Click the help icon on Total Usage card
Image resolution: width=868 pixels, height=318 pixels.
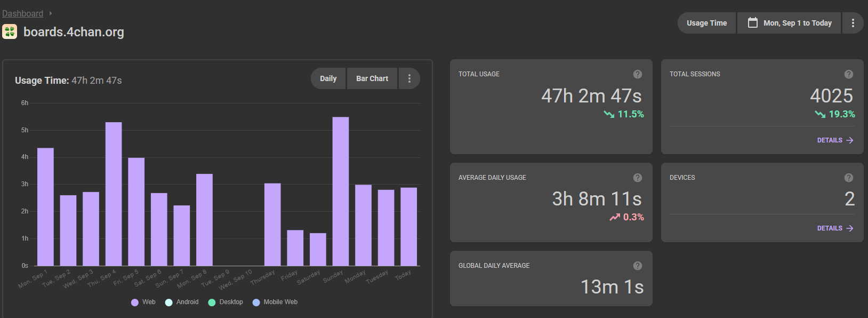pos(637,74)
